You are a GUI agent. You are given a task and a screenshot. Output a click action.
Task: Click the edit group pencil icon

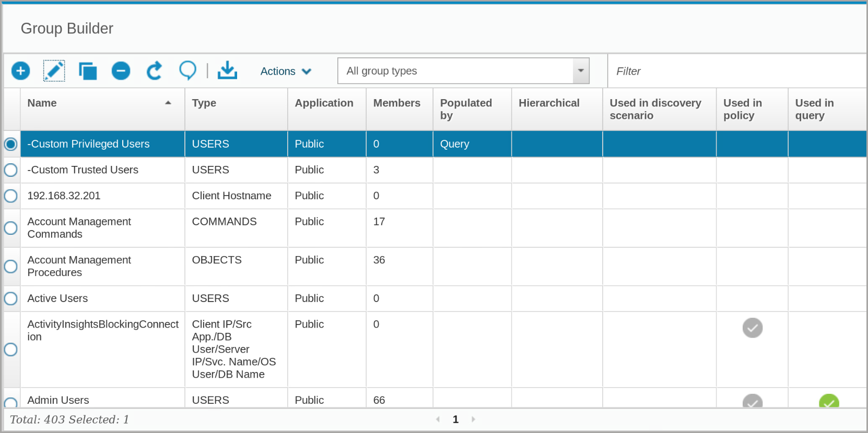[54, 71]
